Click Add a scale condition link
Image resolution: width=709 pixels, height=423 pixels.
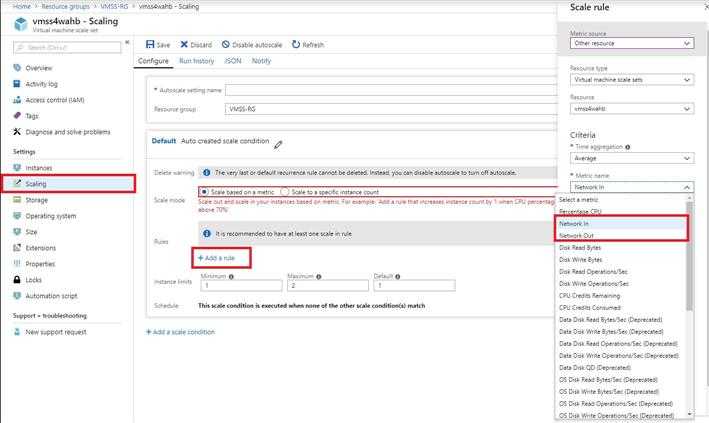[x=180, y=332]
